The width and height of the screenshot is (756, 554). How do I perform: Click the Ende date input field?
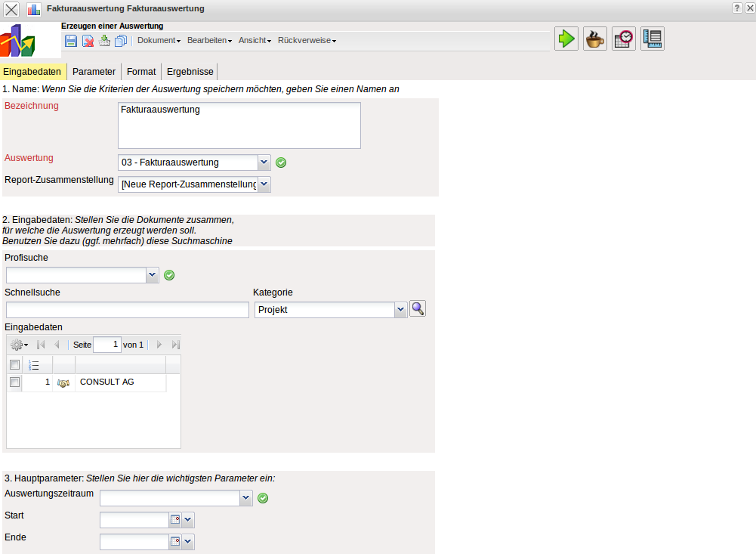(x=134, y=541)
